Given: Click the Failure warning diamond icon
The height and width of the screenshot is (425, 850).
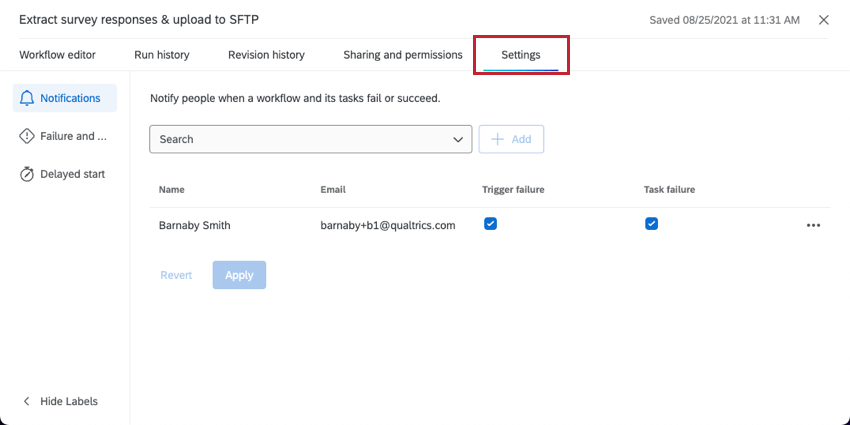Looking at the screenshot, I should coord(27,136).
